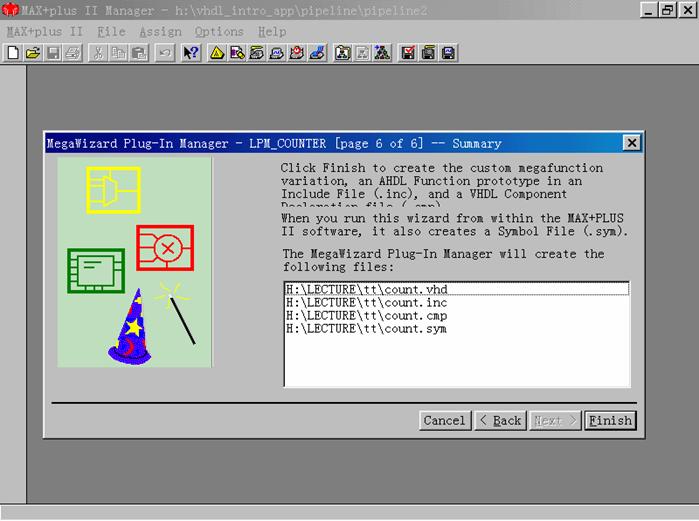Close the MegaWizard Plug-In Manager dialog
Screen dimensions: 699x521
pyautogui.click(x=632, y=143)
